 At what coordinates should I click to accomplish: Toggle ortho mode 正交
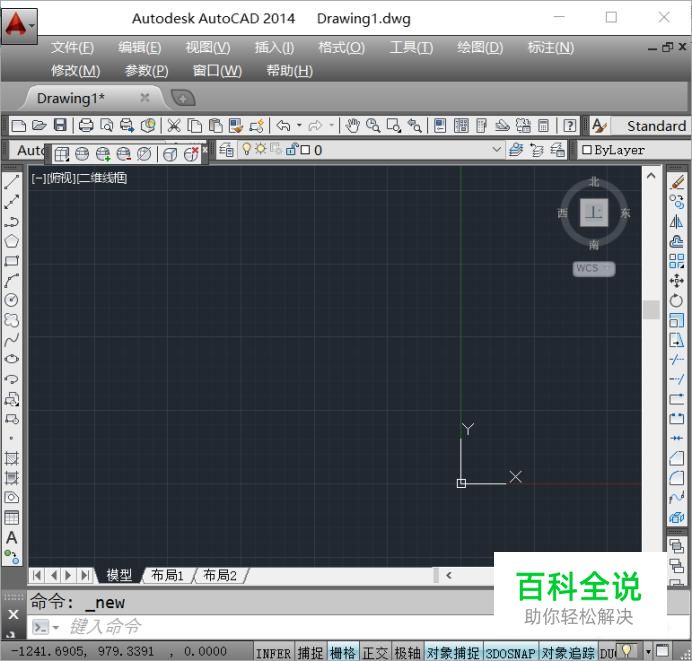pyautogui.click(x=375, y=653)
